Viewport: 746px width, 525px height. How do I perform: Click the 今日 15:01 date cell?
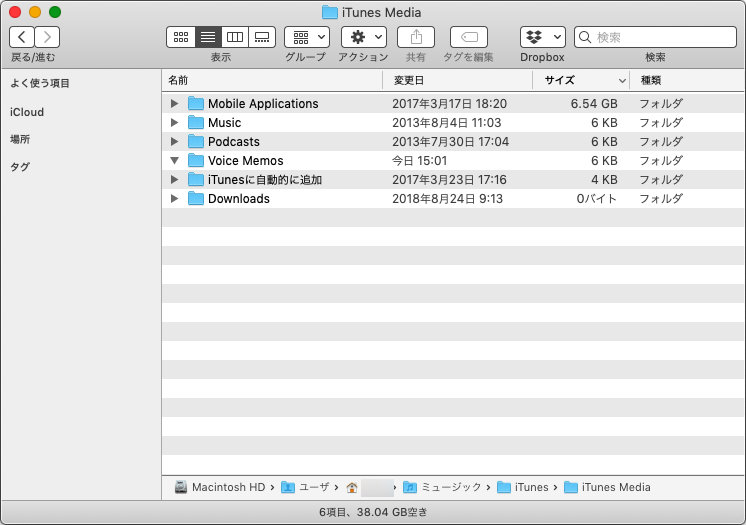pyautogui.click(x=419, y=160)
